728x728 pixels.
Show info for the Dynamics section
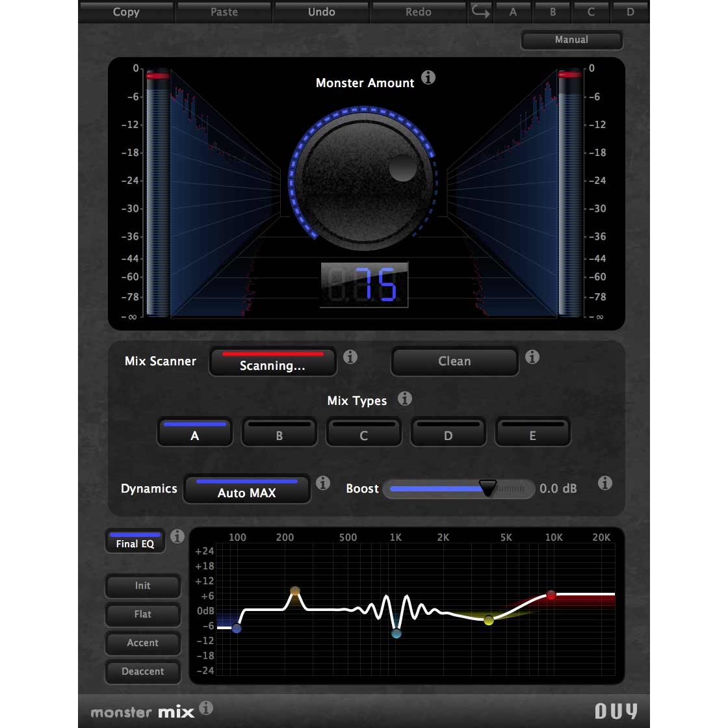coord(323,484)
